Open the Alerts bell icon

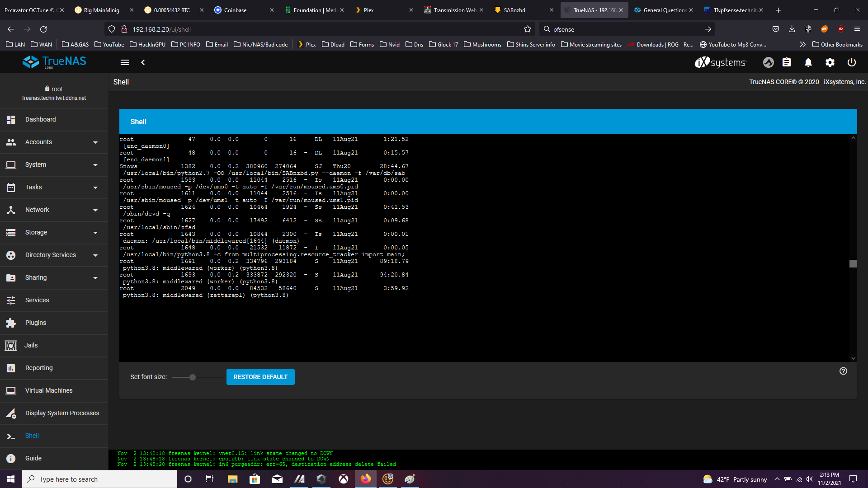(x=808, y=62)
